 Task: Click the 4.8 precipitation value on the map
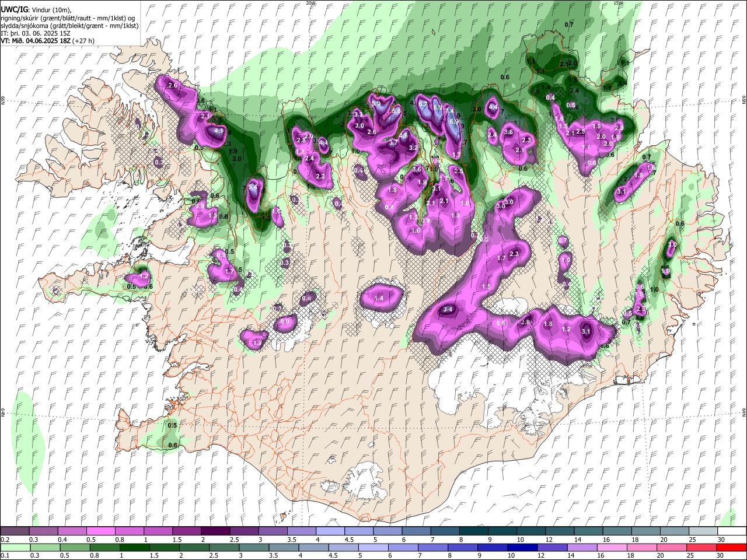(x=403, y=135)
